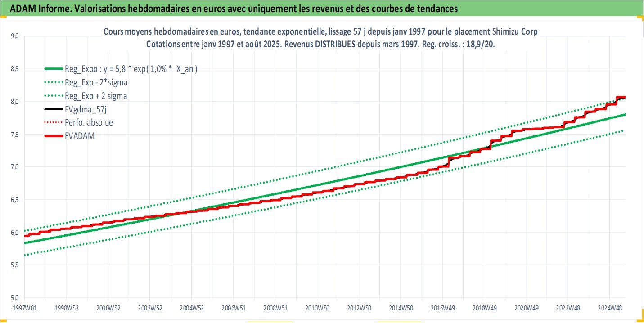Click y-axis label 6,0
This screenshot has height=323, width=644.
(14, 233)
